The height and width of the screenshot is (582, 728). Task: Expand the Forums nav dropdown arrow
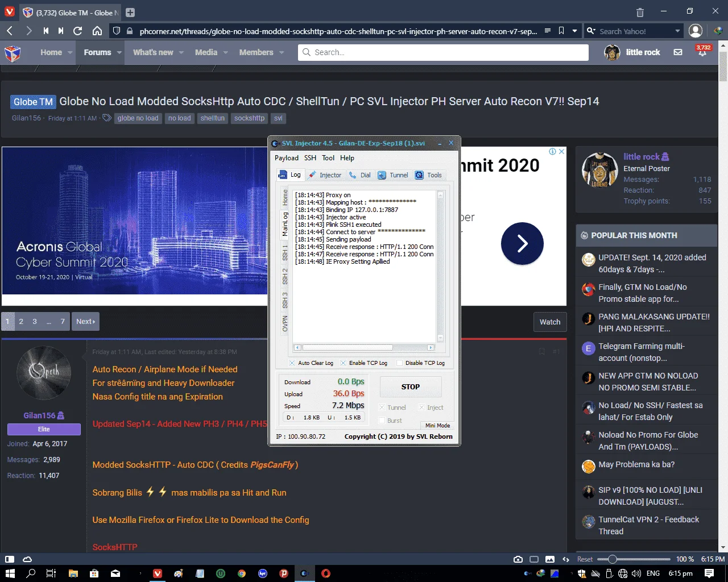[x=119, y=52]
